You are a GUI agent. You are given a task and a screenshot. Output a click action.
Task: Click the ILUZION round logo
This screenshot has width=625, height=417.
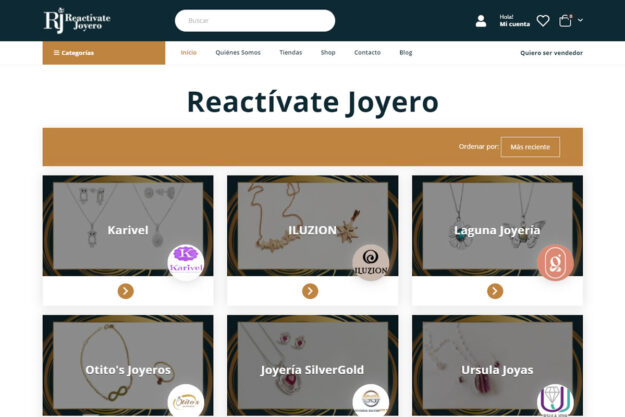click(370, 262)
